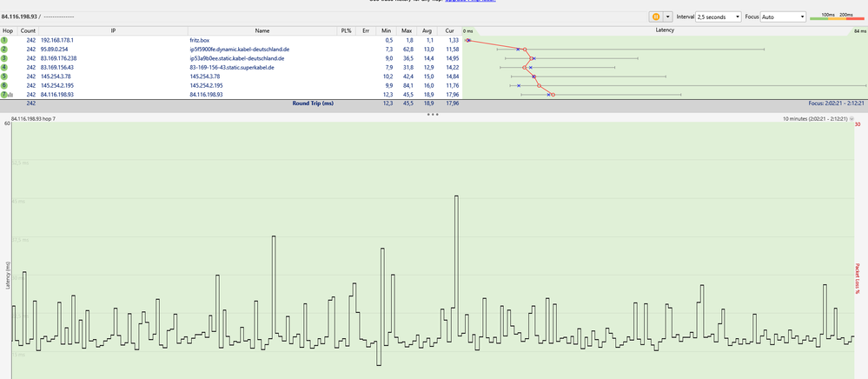Viewport: 868px width, 379px height.
Task: Select hop 5 green circle icon
Action: click(4, 76)
